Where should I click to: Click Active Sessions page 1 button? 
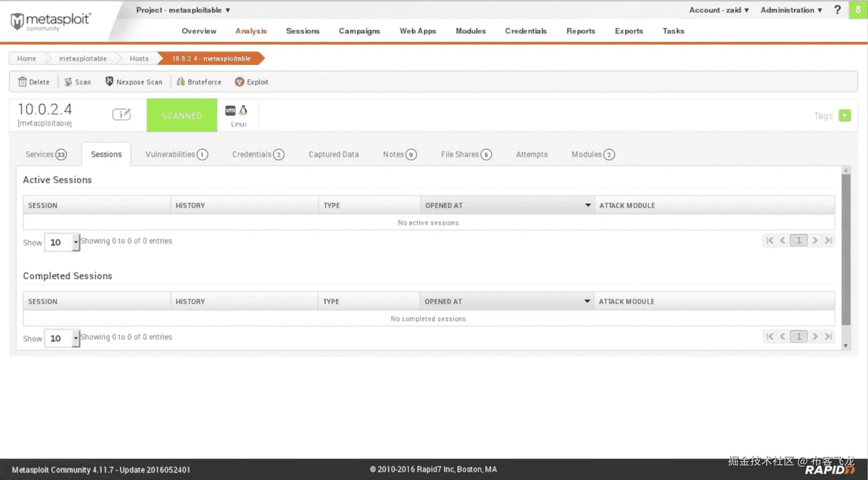click(x=799, y=241)
